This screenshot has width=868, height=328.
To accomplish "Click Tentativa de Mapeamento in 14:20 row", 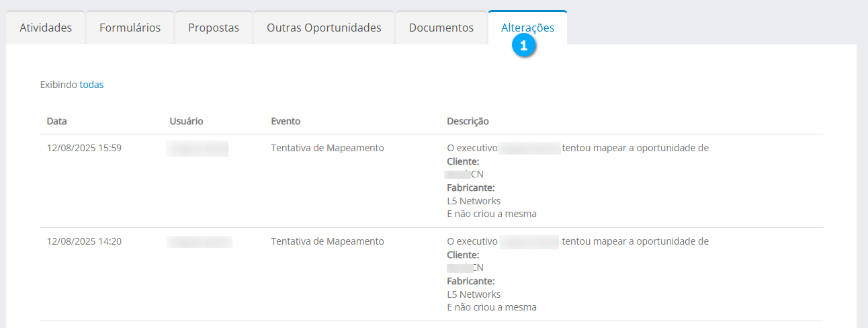I will point(327,241).
